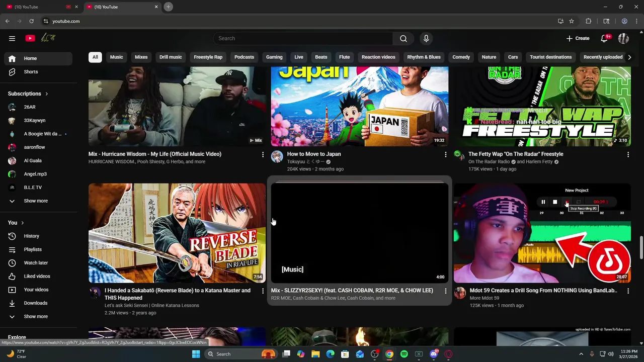Select the Podcasts chip

pyautogui.click(x=244, y=57)
